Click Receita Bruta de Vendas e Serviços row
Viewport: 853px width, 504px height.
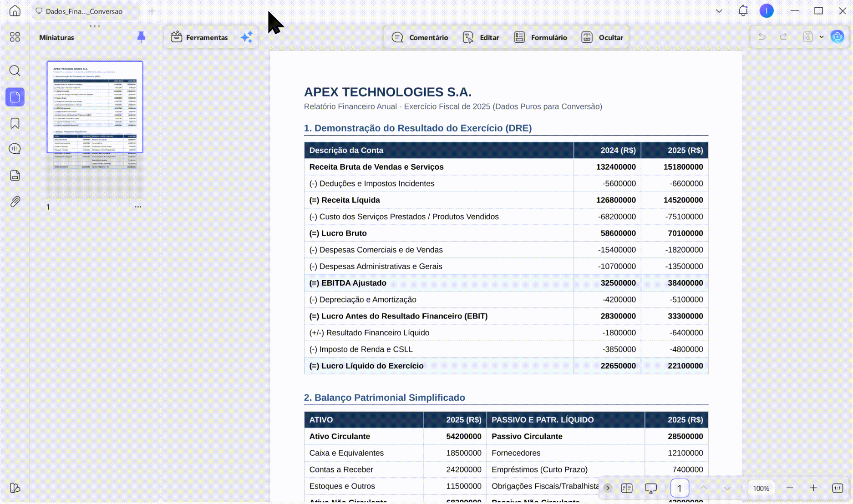click(x=506, y=167)
